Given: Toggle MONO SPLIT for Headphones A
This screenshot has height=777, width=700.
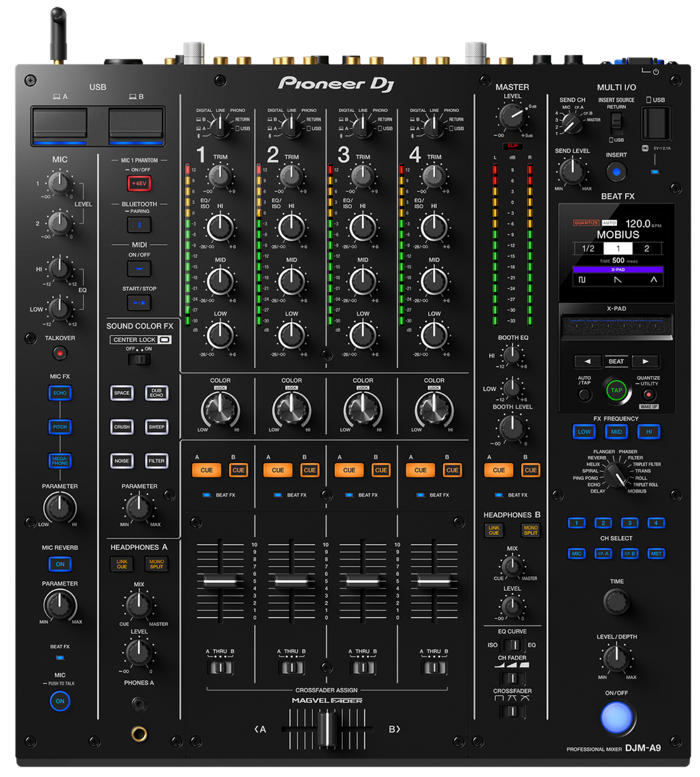Looking at the screenshot, I should (157, 564).
